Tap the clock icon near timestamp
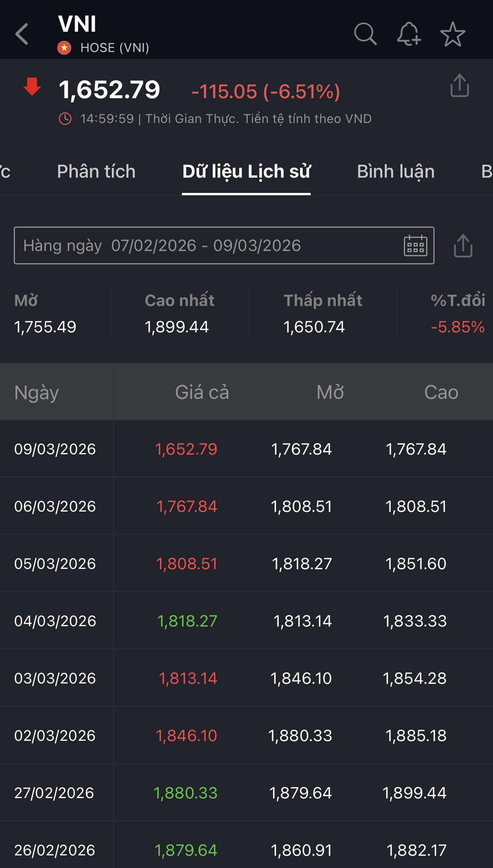The width and height of the screenshot is (493, 868). 65,119
